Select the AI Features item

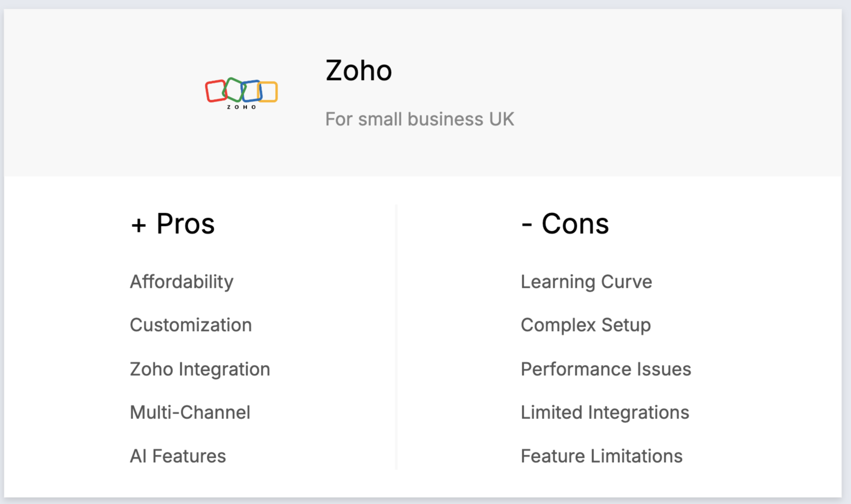178,456
